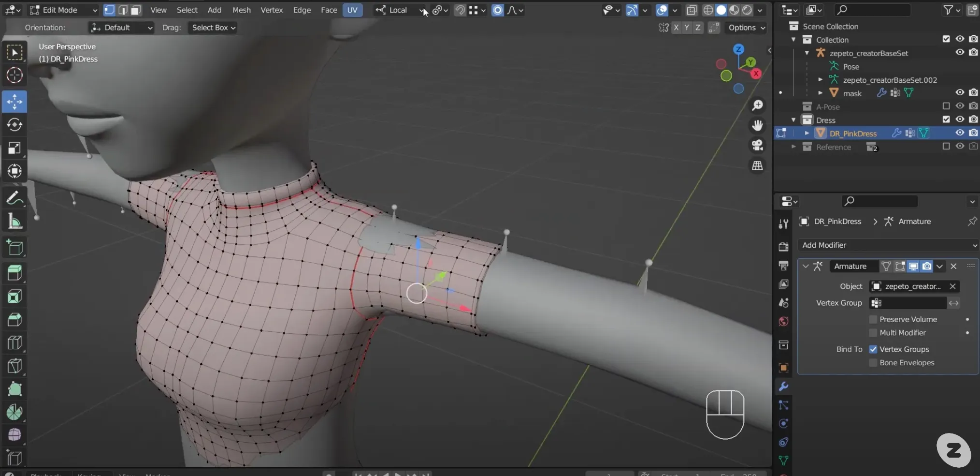Select the Move tool

coord(14,102)
